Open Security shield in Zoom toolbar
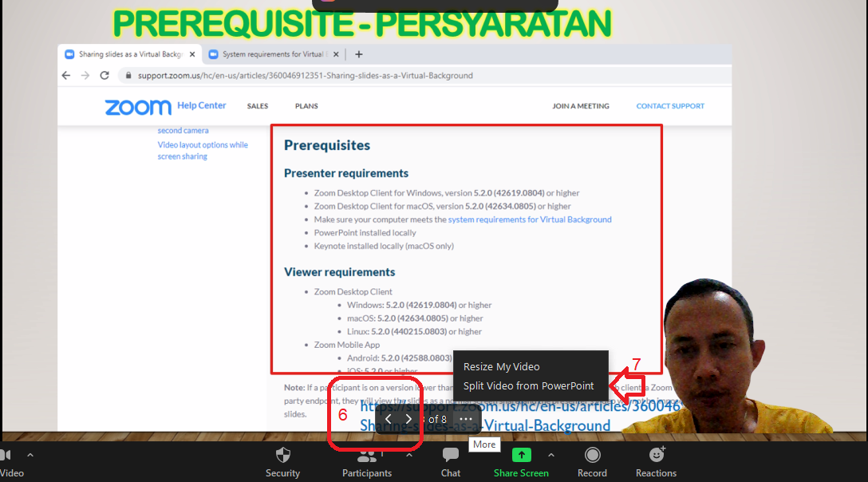The image size is (868, 482). pos(283,462)
